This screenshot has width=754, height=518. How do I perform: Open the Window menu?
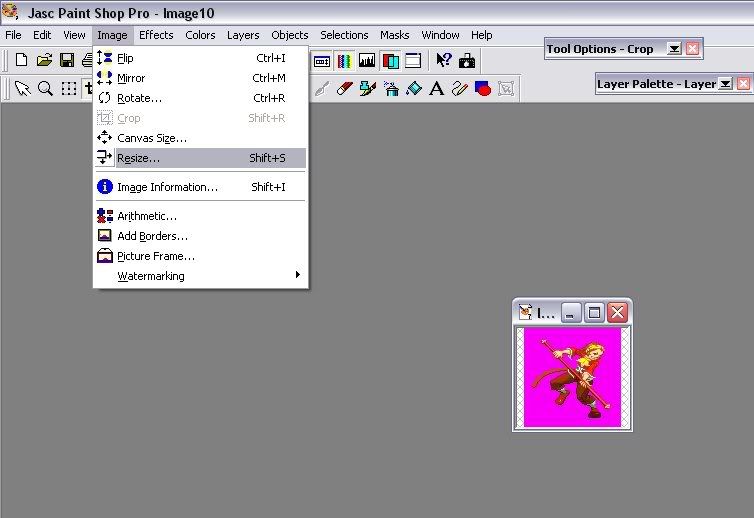(x=440, y=35)
